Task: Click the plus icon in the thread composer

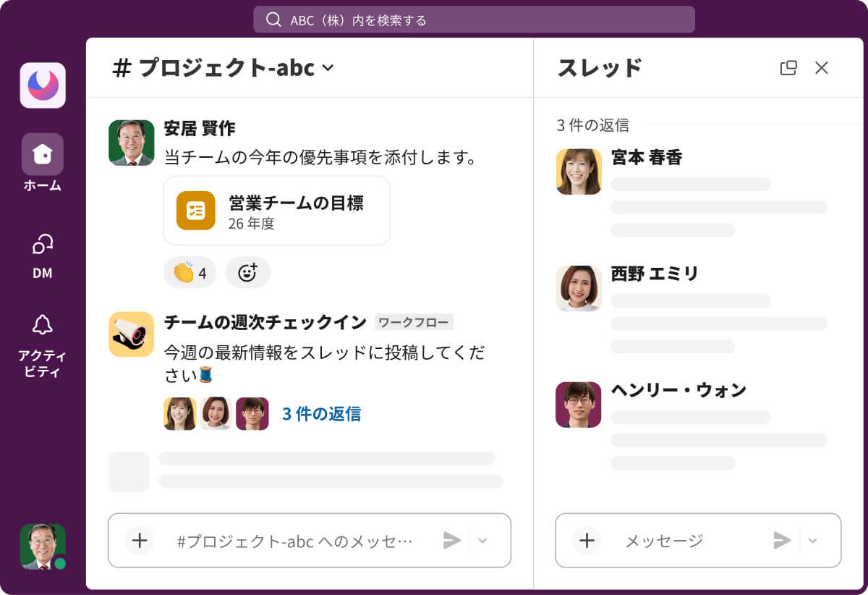Action: click(587, 541)
